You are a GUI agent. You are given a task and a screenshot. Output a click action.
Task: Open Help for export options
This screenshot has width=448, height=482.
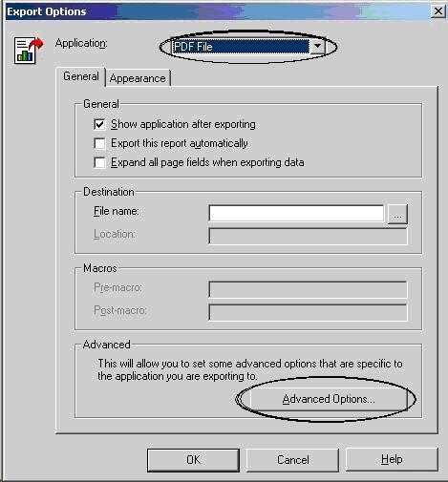coord(392,459)
